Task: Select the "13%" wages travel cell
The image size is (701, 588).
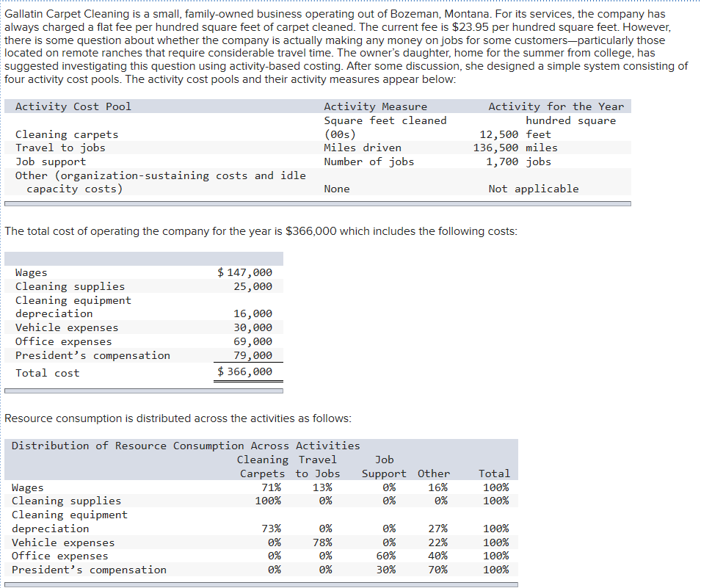Action: (322, 487)
